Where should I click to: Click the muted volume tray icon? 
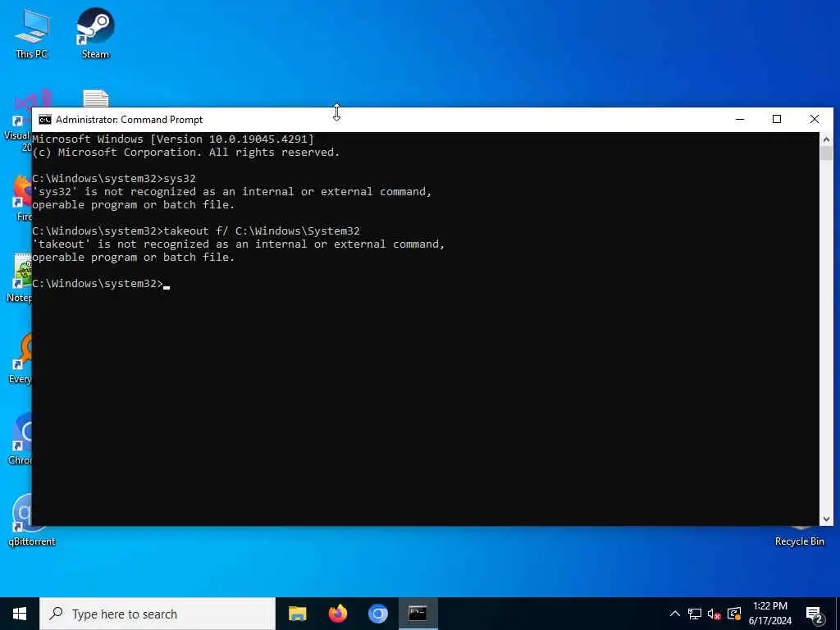(x=714, y=614)
